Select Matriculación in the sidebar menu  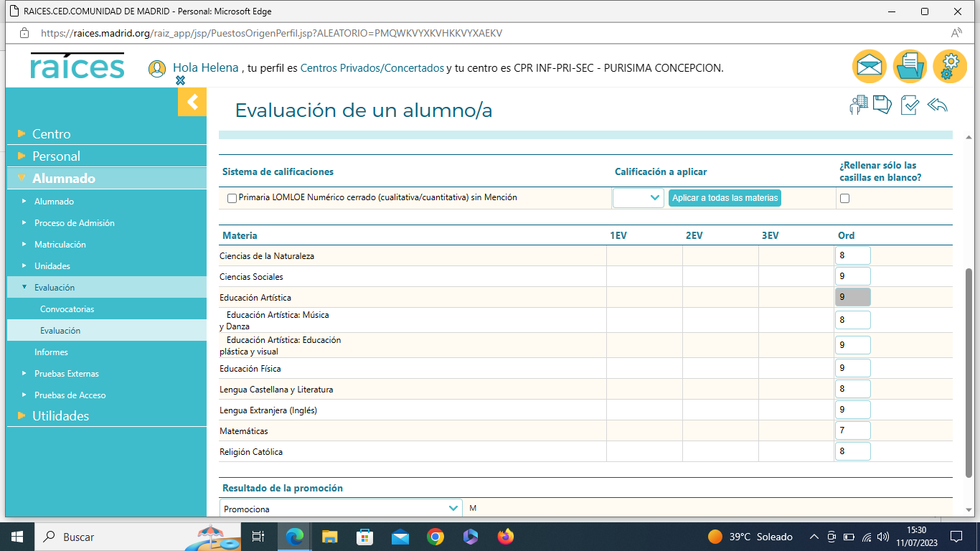coord(60,245)
